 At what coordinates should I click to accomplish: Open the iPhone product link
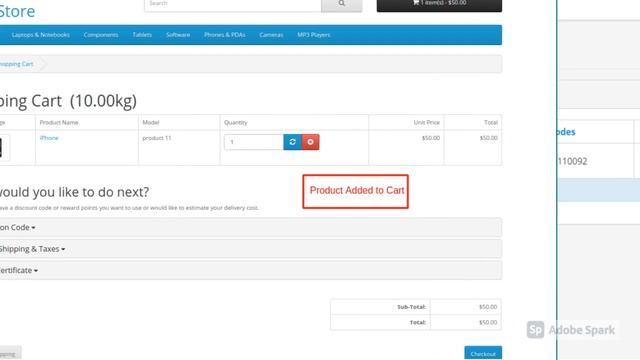click(x=49, y=138)
